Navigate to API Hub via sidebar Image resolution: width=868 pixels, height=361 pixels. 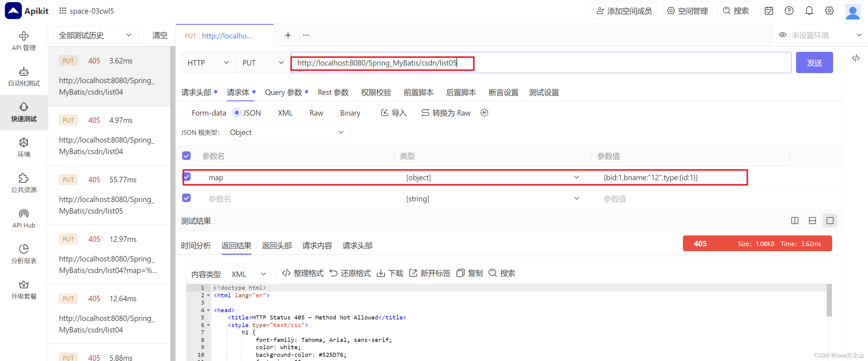[x=24, y=218]
